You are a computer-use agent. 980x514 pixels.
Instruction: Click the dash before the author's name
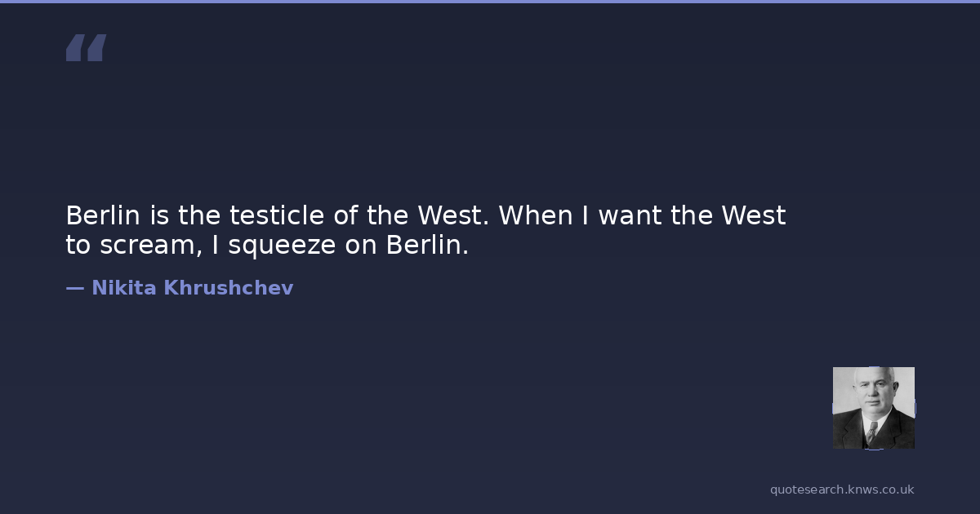coord(74,288)
